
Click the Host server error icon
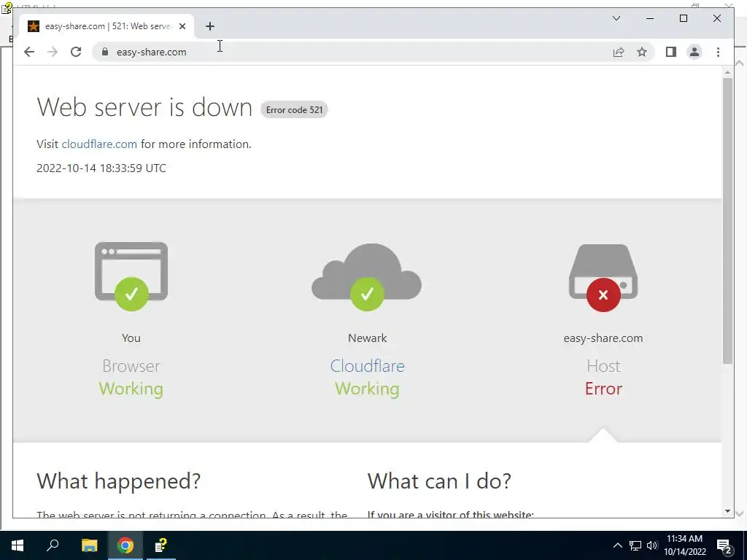[x=603, y=278]
